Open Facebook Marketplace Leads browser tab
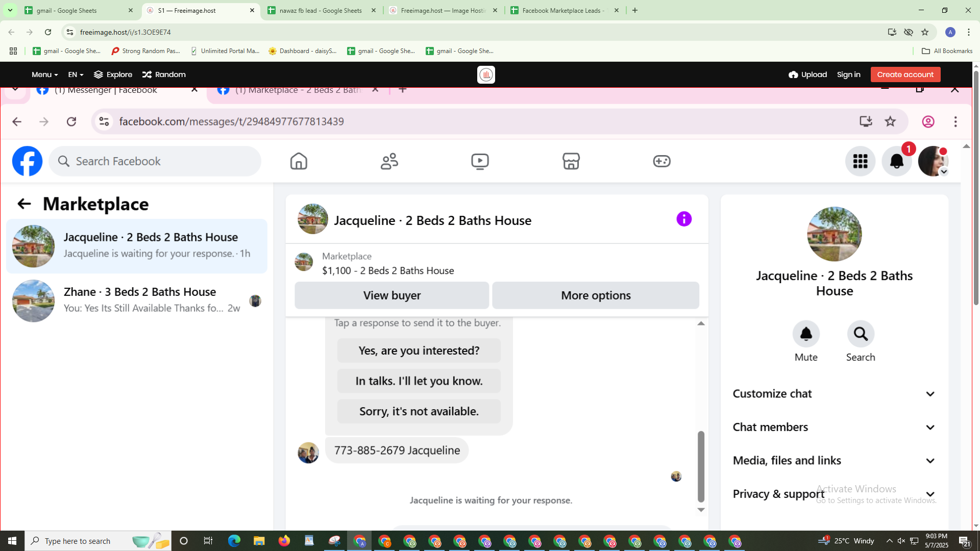The width and height of the screenshot is (980, 551). [563, 10]
